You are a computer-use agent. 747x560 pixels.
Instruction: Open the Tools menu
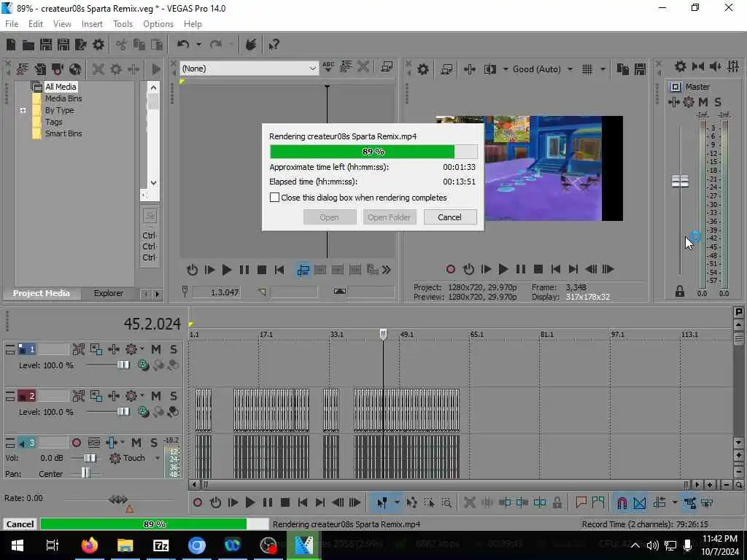[123, 24]
